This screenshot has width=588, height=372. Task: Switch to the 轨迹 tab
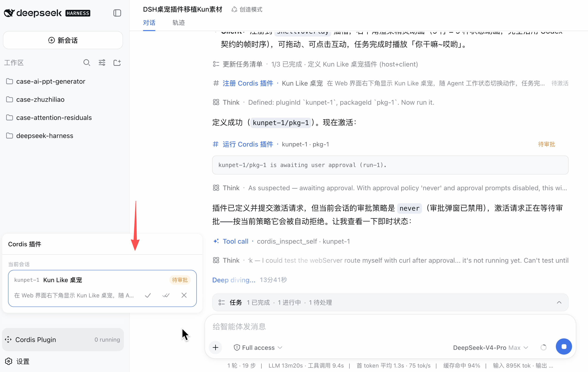(x=179, y=23)
